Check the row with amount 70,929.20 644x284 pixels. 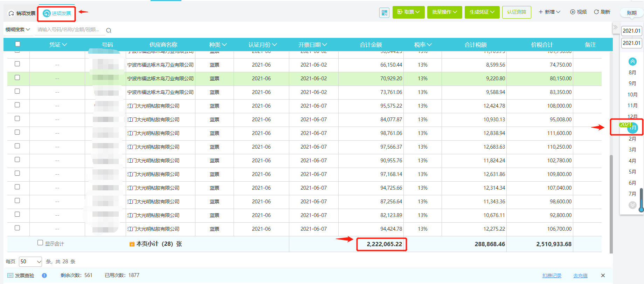(17, 77)
